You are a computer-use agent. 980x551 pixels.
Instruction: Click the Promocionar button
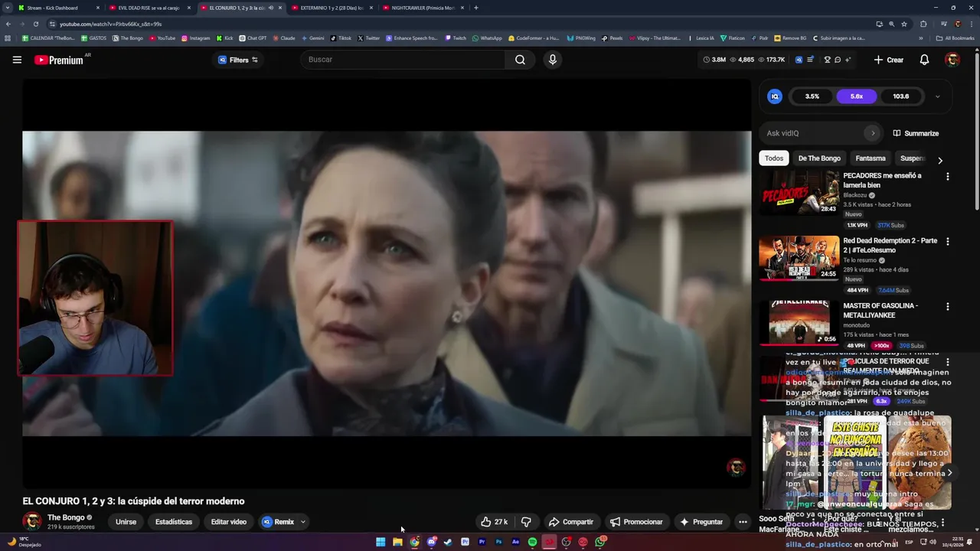(636, 522)
